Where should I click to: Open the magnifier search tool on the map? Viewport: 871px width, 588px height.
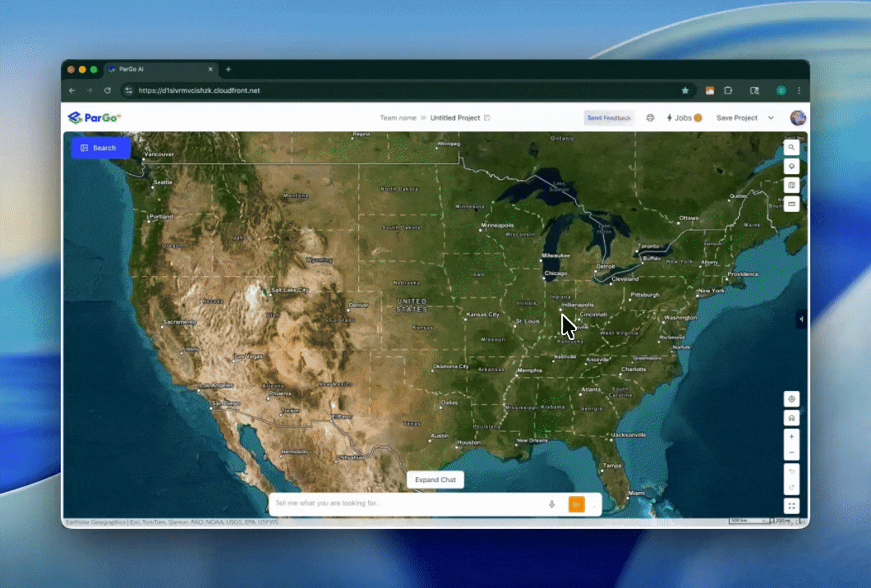(791, 147)
